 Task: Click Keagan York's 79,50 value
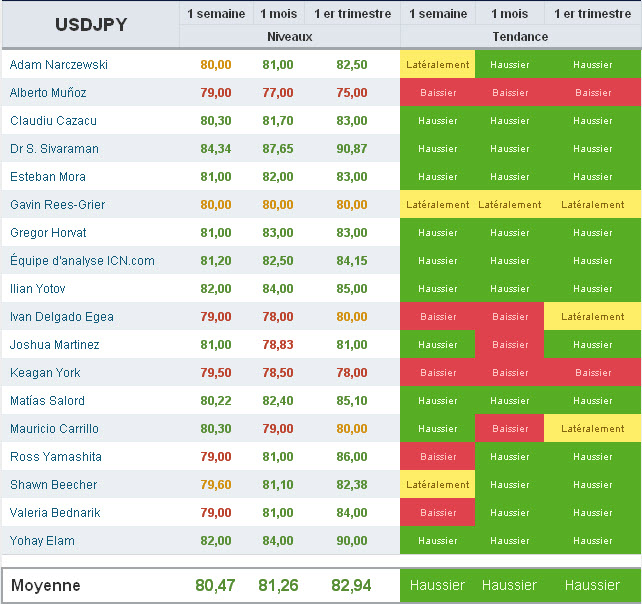point(216,373)
